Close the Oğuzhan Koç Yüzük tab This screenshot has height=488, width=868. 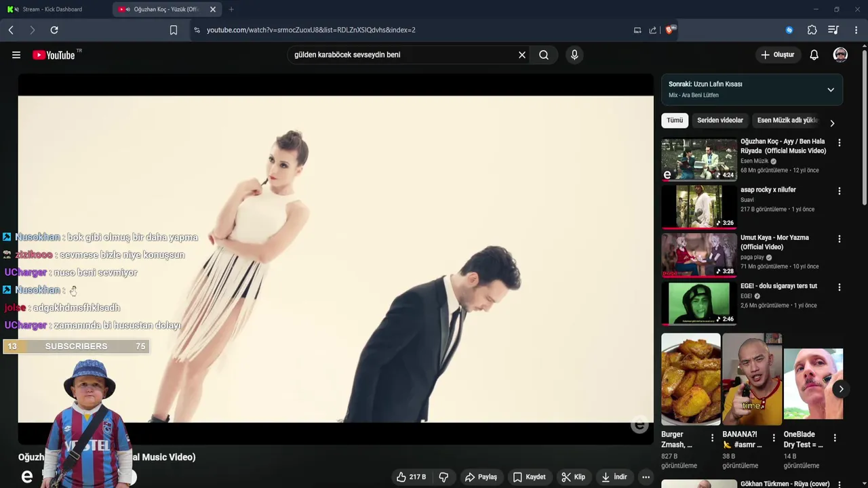click(x=213, y=9)
